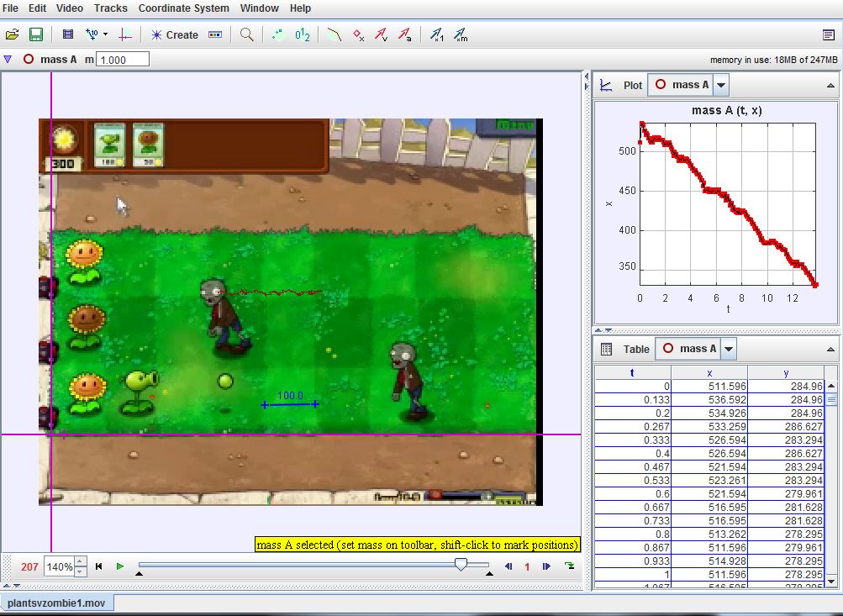Click the 140% play rate field

(x=59, y=566)
